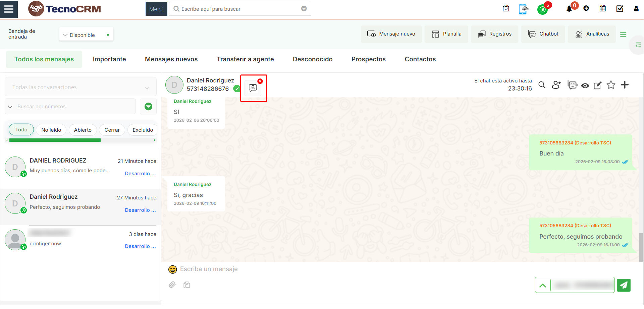Select the 'No leído' filter chip
The width and height of the screenshot is (644, 309).
click(51, 130)
